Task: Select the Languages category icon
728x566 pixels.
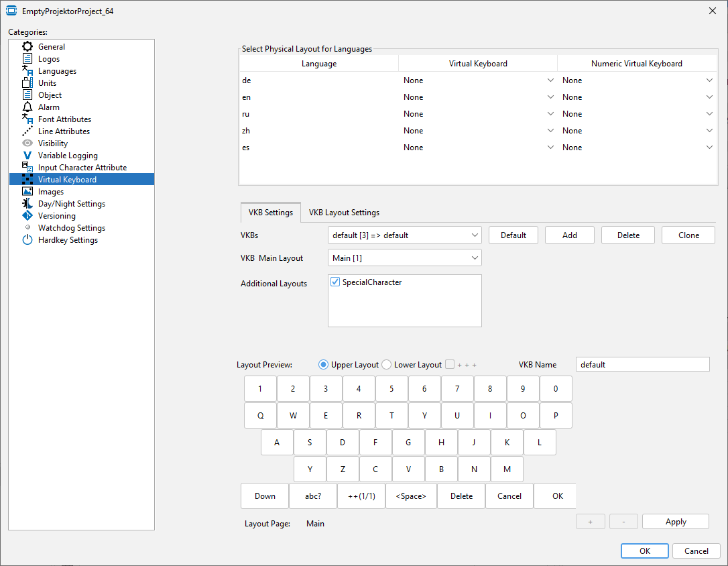Action: pos(27,71)
